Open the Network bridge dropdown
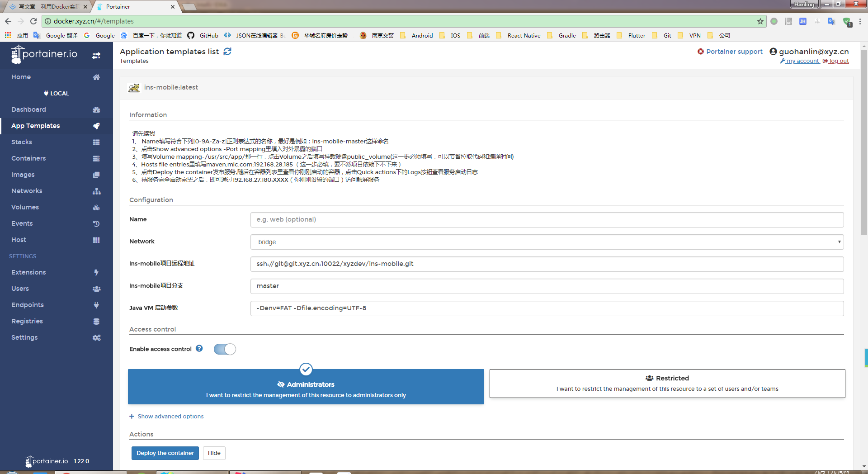Screen dimensions: 868x474 click(x=547, y=242)
